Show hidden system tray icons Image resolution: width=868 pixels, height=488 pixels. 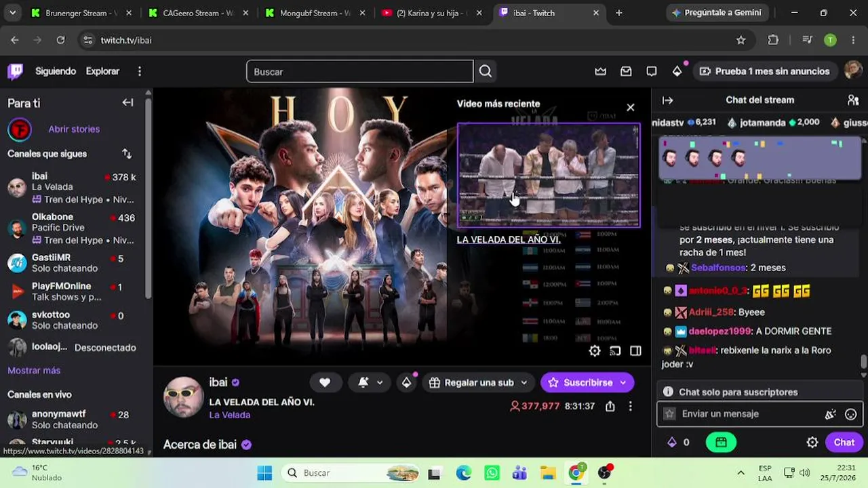tap(741, 472)
